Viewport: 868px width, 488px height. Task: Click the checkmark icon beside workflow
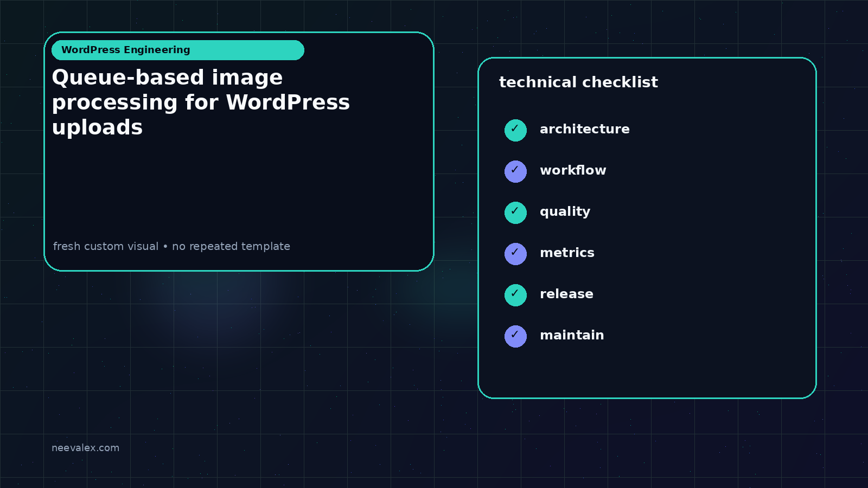[515, 171]
